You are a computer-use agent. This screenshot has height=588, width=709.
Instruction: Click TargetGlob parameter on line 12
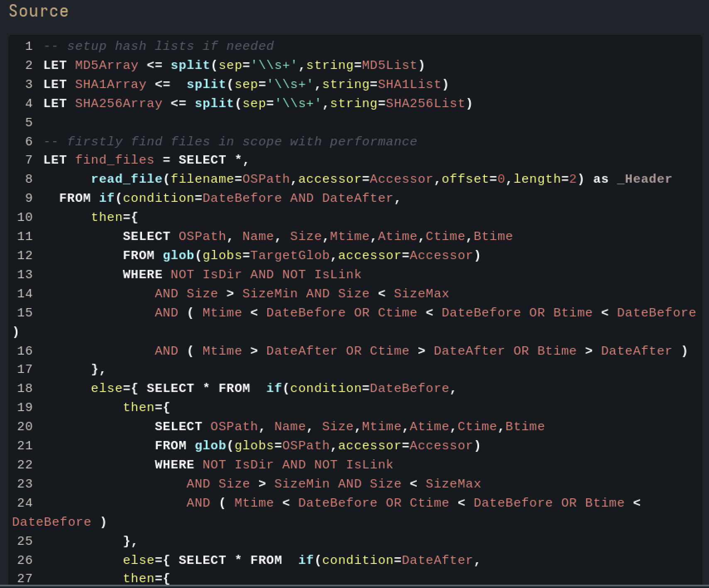(290, 255)
